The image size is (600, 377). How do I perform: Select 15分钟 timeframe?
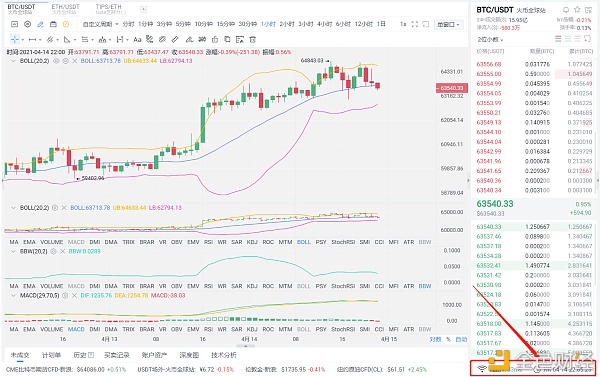[x=226, y=24]
